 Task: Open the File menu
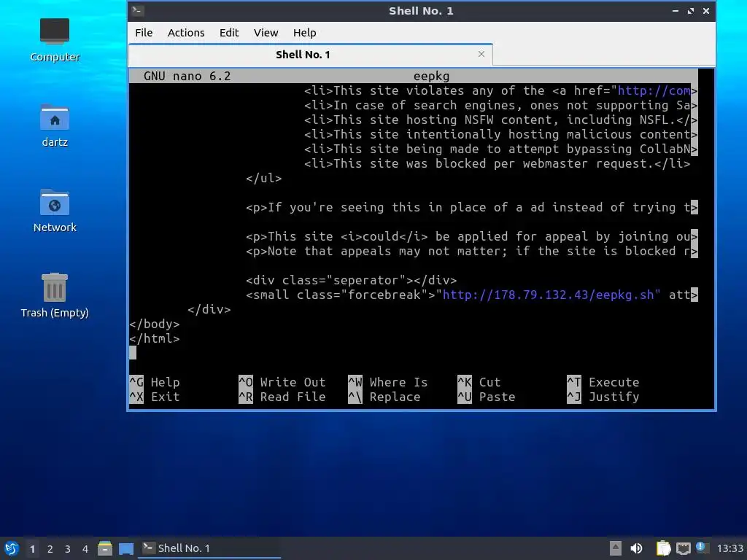[x=144, y=32]
